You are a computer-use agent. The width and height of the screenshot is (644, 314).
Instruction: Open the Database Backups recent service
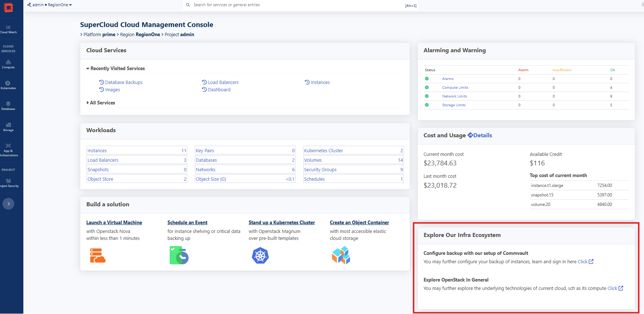coord(123,83)
